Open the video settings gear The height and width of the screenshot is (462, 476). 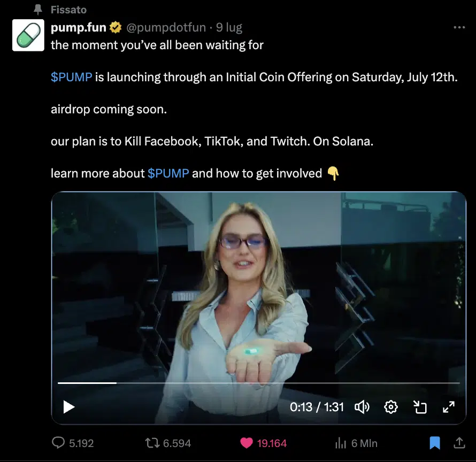391,407
